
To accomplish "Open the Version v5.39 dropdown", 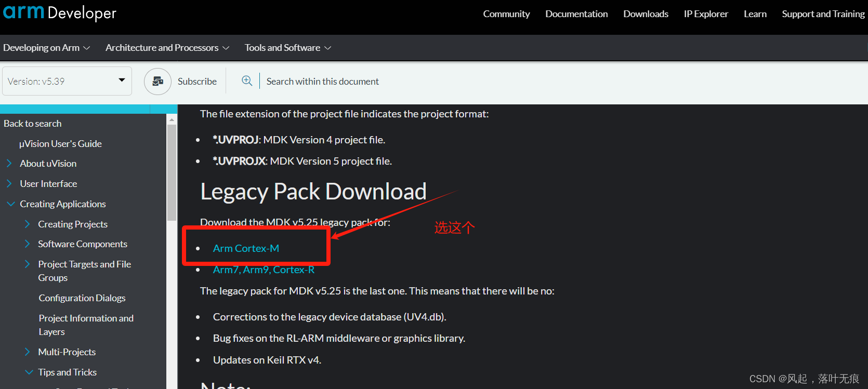I will [67, 81].
